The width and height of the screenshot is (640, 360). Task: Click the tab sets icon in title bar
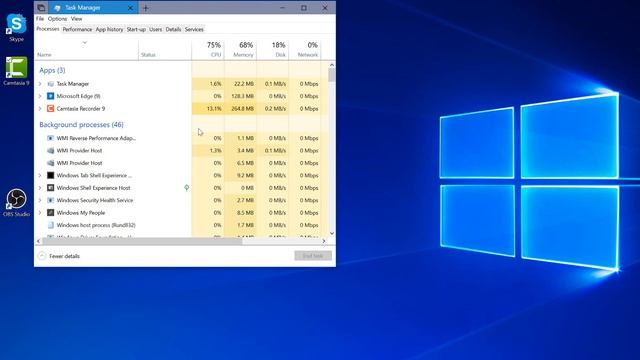41,7
